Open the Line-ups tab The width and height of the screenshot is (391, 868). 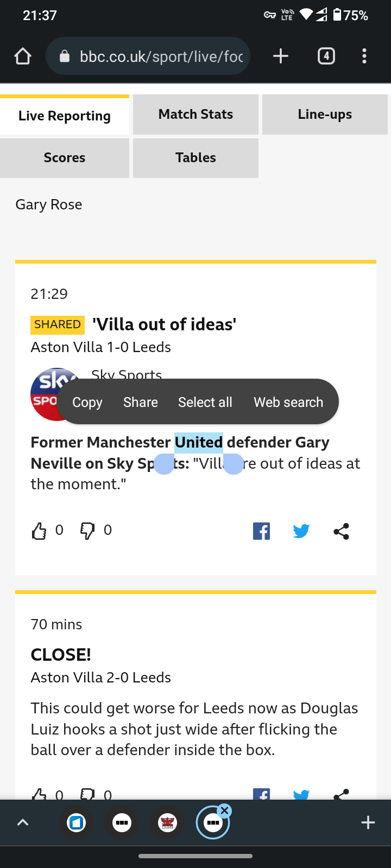click(x=325, y=114)
